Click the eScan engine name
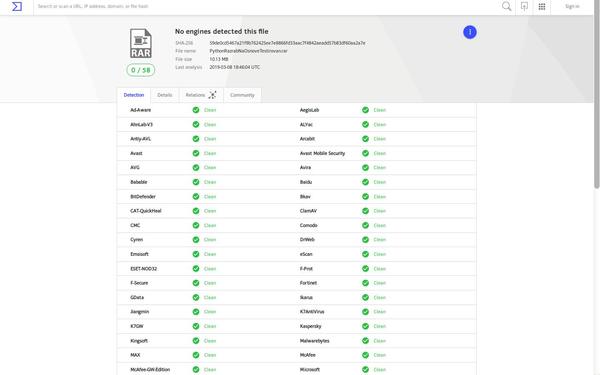 point(306,254)
